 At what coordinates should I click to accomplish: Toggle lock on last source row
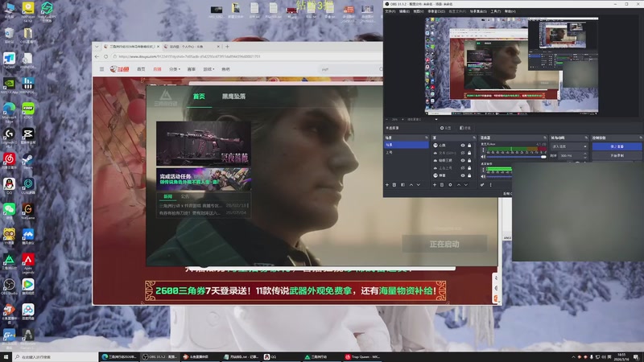[469, 175]
